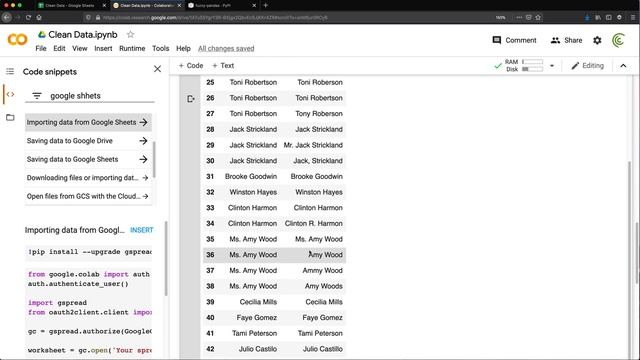Image resolution: width=640 pixels, height=360 pixels.
Task: Click the browser home button
Action: coord(39,17)
